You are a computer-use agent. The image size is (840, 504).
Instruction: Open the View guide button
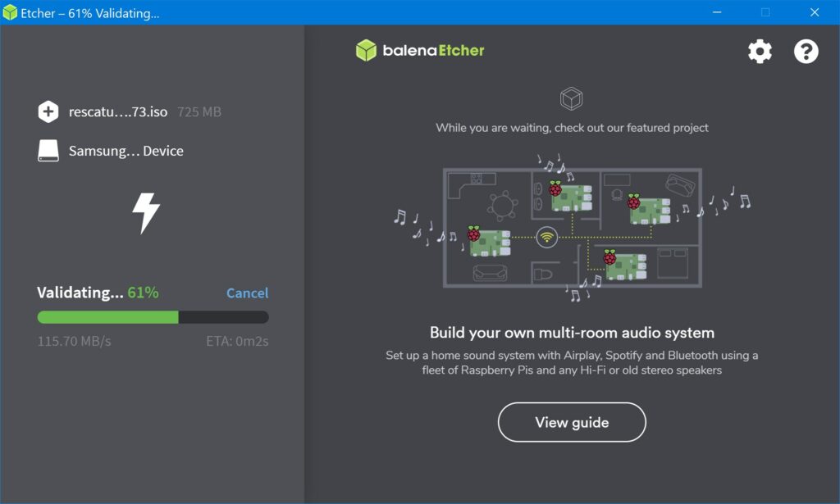click(x=572, y=422)
